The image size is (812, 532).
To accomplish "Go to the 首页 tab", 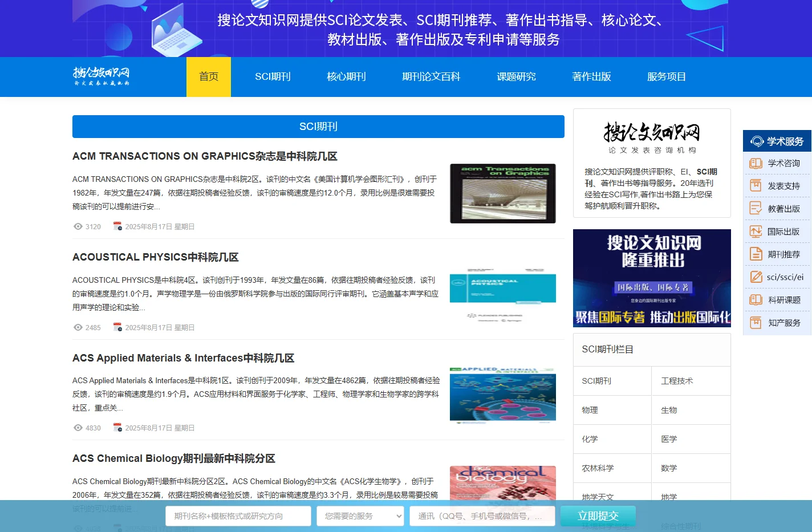I will [209, 77].
